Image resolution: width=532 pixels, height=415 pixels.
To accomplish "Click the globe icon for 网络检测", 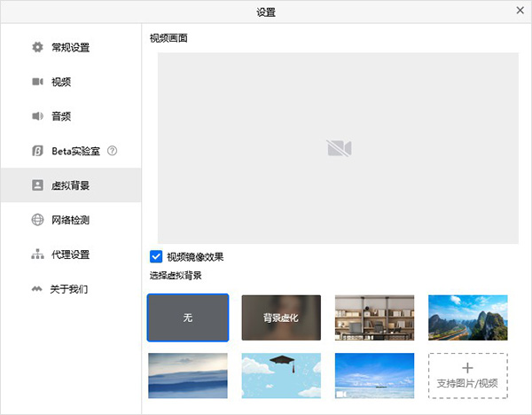I will coord(37,220).
